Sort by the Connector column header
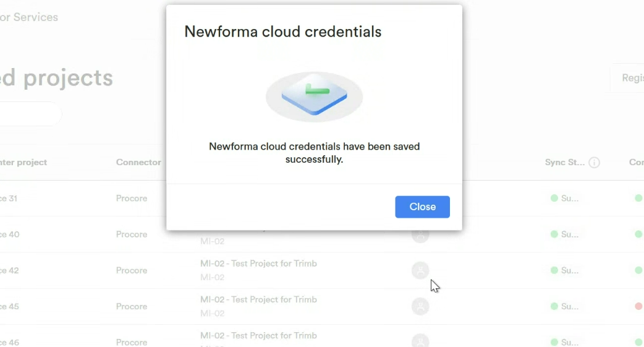 click(138, 162)
